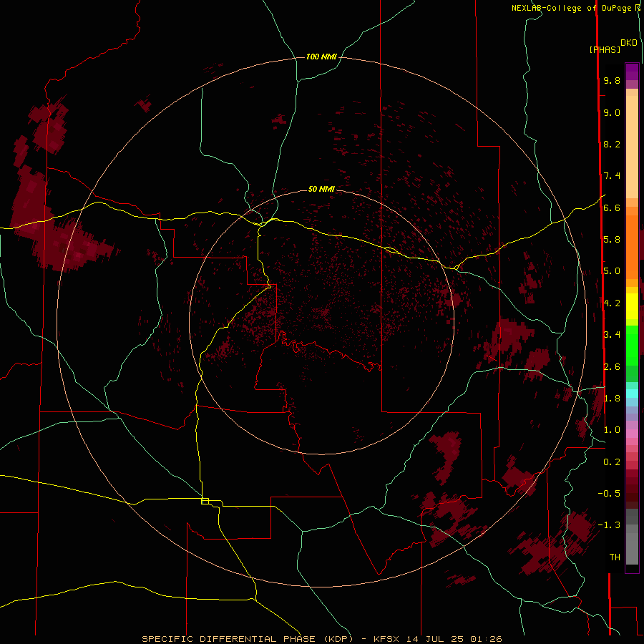Click the 7.4 legend value

coord(612,176)
